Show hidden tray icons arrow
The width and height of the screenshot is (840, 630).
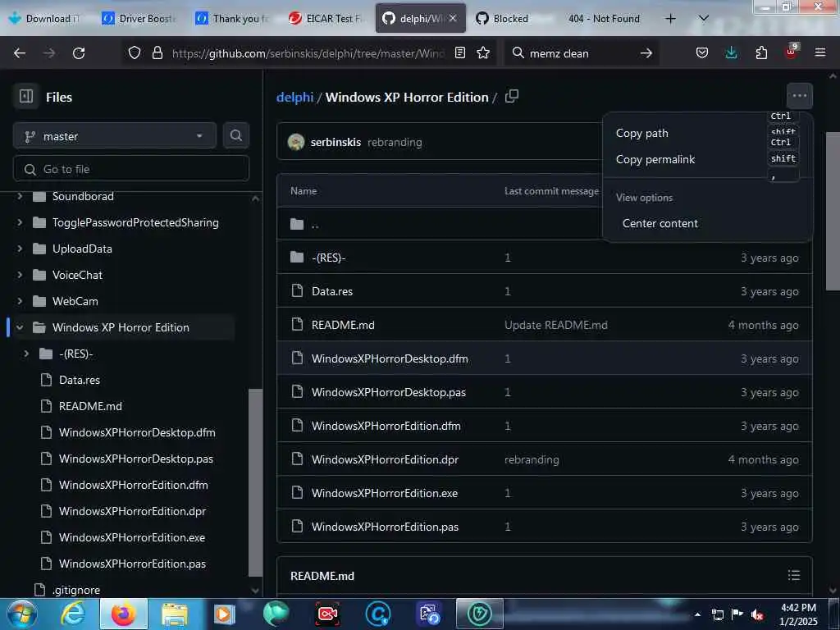(697, 615)
